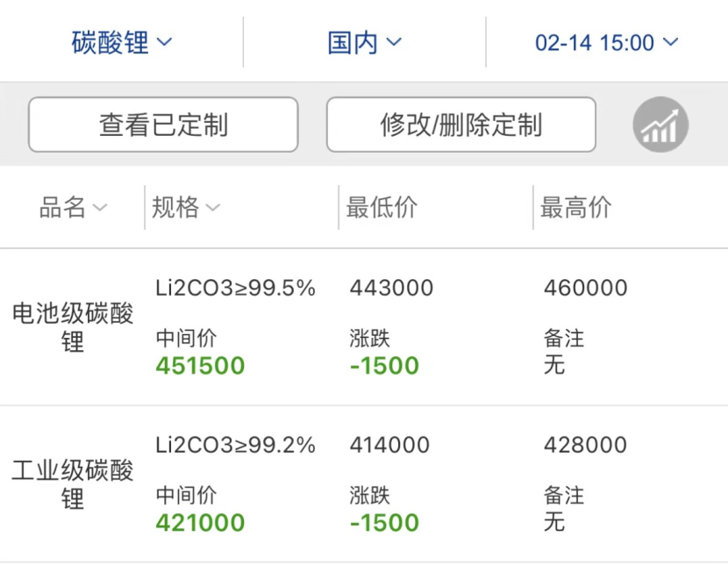Select the Li2CO3≥99.5% specification text
Viewport: 728px width, 565px height.
tap(235, 288)
